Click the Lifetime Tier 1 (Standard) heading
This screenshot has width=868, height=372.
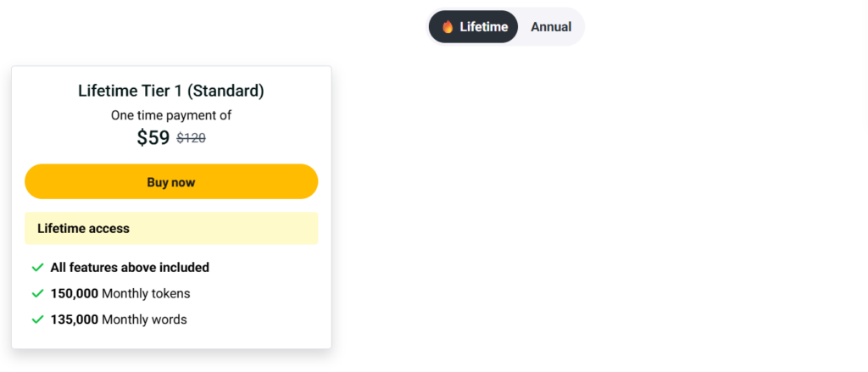point(171,91)
